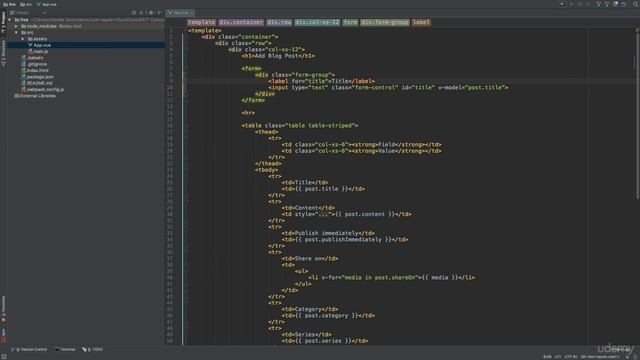Open the Structure tool window side tab
Viewport: 640px width, 360px height.
click(x=3, y=53)
